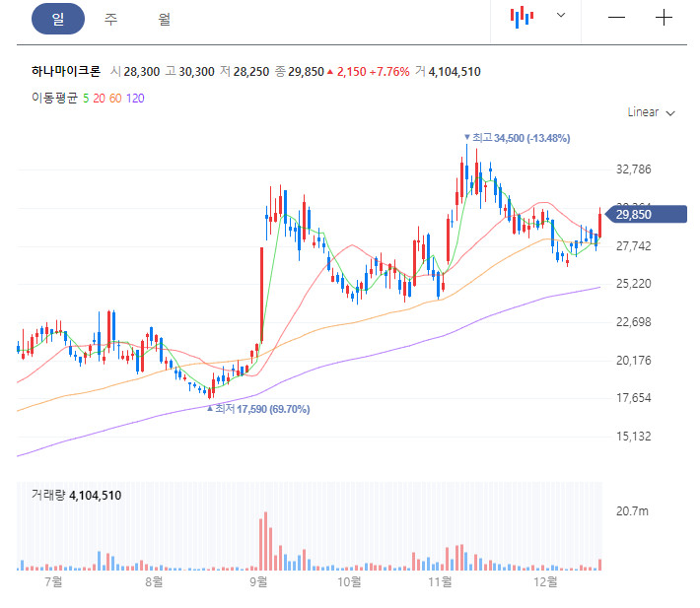
Task: Open the Linear scale dropdown
Action: (x=651, y=112)
